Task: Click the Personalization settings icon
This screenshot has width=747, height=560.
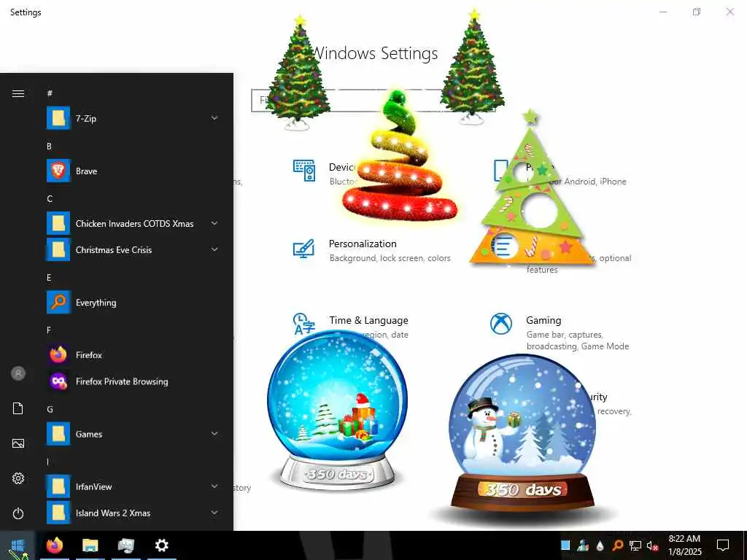Action: coord(304,249)
